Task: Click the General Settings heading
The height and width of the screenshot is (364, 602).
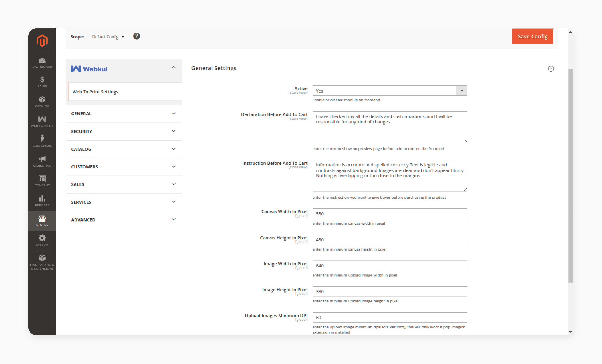Action: tap(214, 68)
